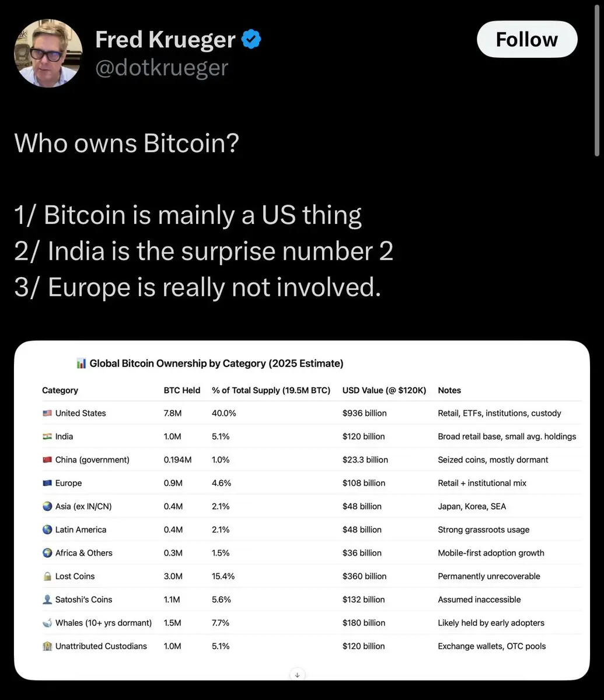
Task: Click the scrollbar at the right edge
Action: (598, 79)
